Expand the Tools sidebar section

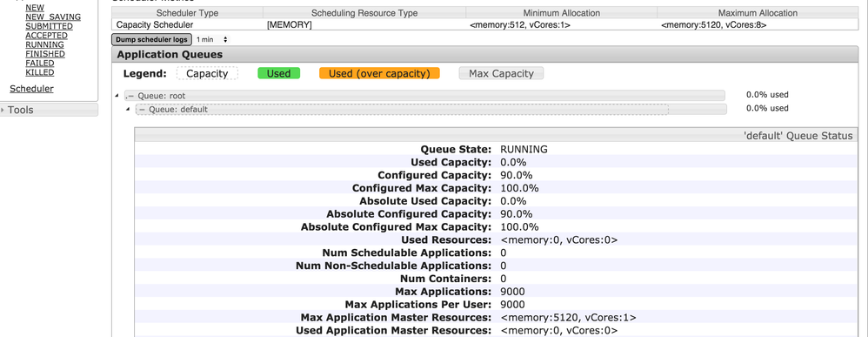[x=49, y=110]
